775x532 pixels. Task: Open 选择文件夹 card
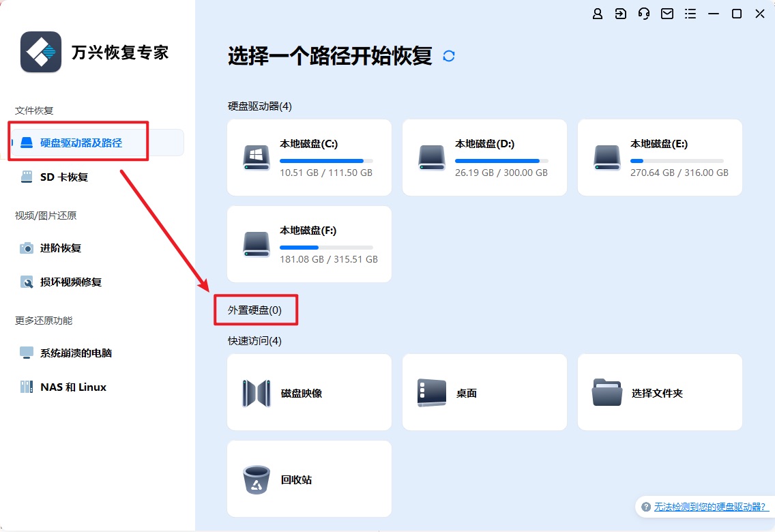click(x=660, y=392)
